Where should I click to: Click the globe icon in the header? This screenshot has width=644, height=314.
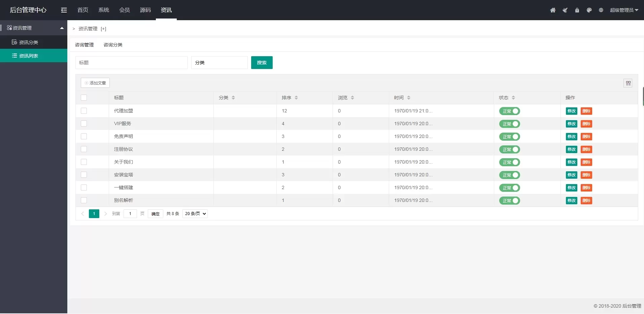601,10
